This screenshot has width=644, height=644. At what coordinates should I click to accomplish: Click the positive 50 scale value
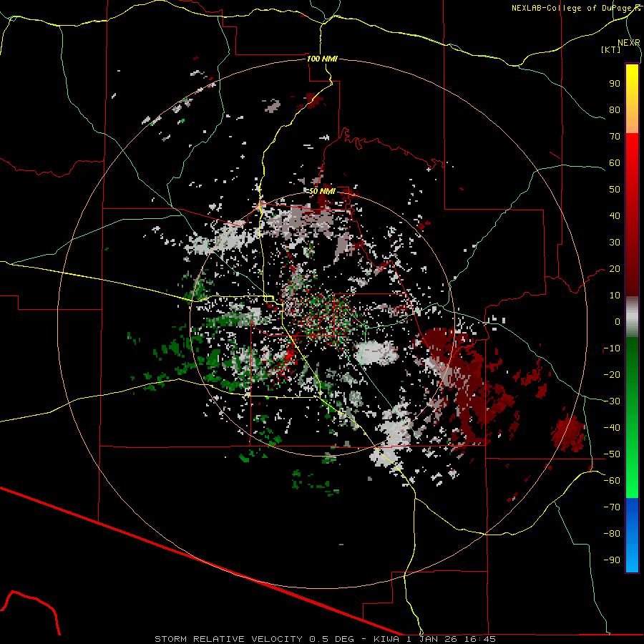pyautogui.click(x=615, y=190)
